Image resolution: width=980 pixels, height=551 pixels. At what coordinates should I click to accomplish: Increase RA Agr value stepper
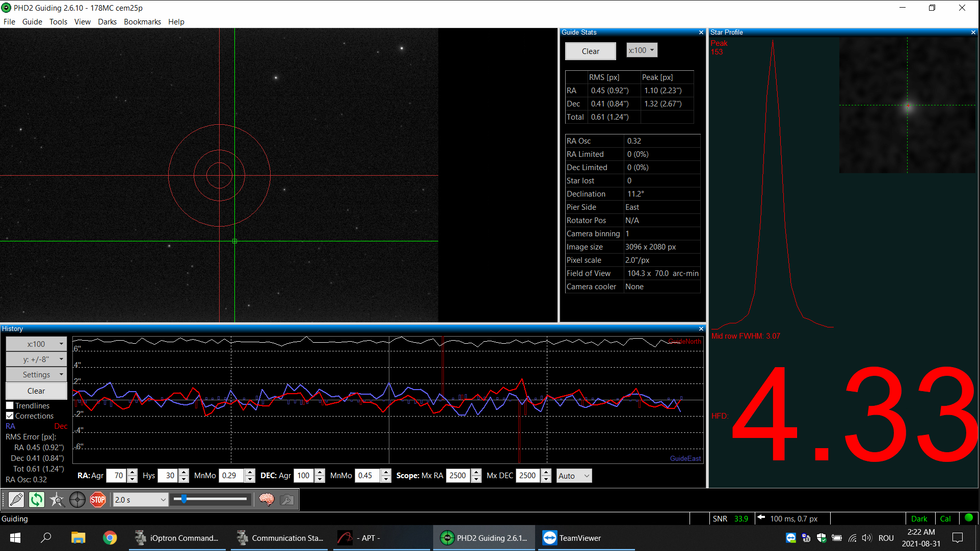133,473
